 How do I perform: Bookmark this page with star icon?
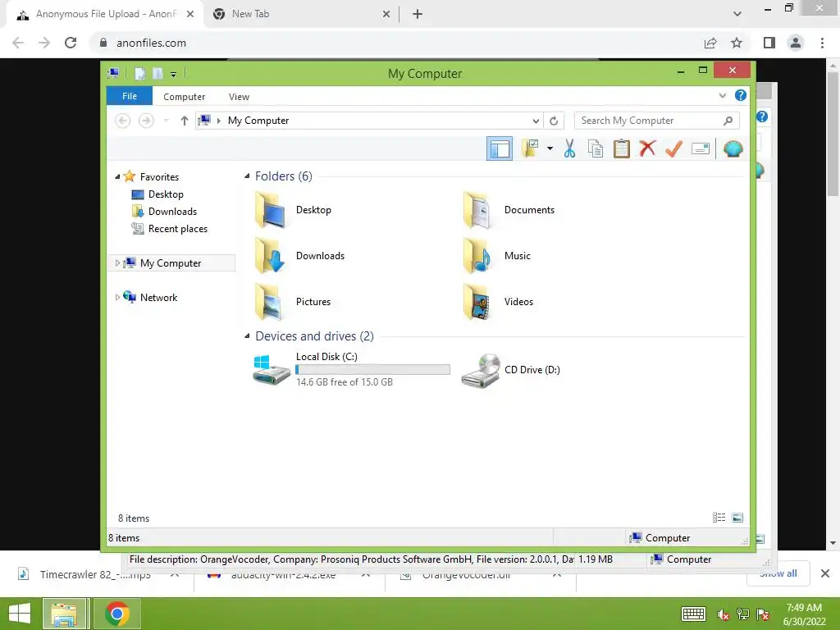tap(737, 43)
